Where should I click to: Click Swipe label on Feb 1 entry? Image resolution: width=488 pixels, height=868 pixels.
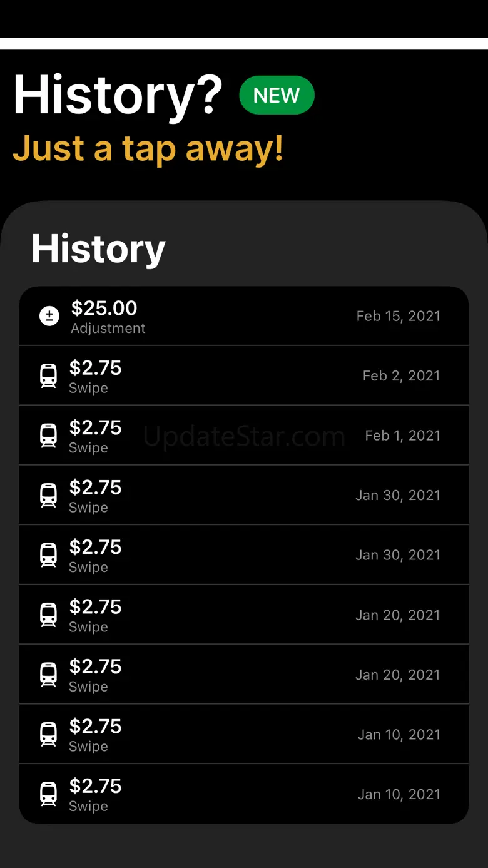click(88, 448)
